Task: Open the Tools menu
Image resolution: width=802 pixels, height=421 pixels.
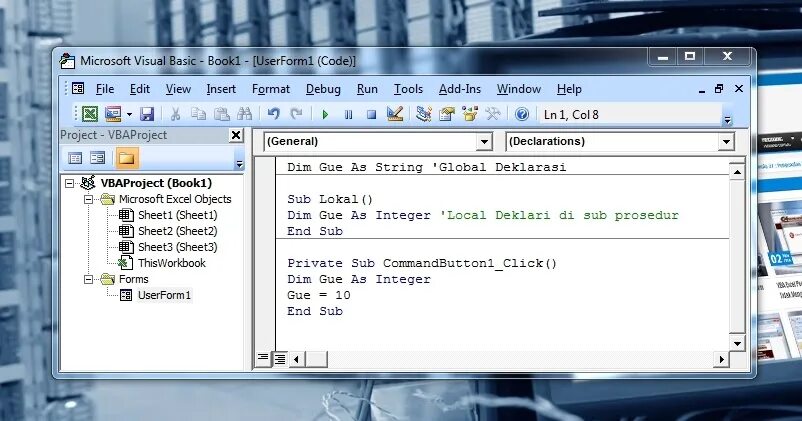Action: tap(408, 89)
